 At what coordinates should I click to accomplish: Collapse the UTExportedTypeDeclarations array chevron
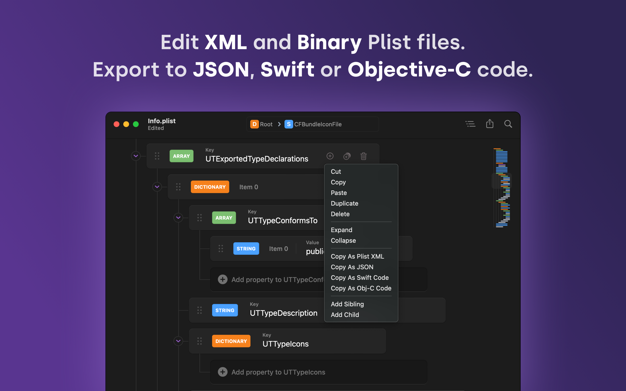click(x=136, y=156)
